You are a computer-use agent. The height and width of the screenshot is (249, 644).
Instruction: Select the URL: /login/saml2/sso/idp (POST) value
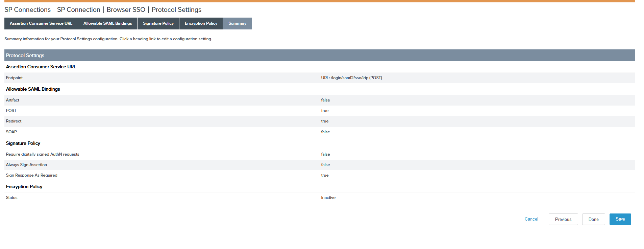pos(351,78)
